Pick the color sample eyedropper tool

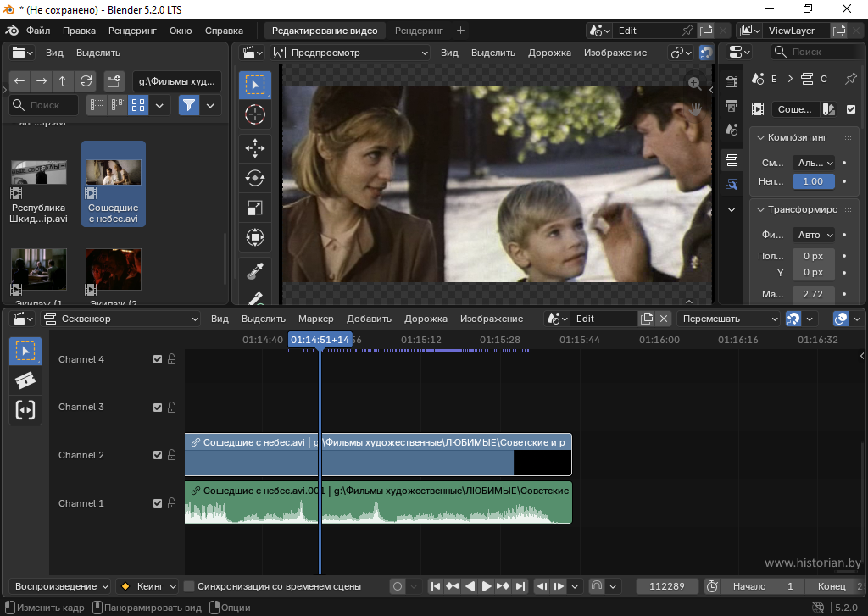point(254,271)
